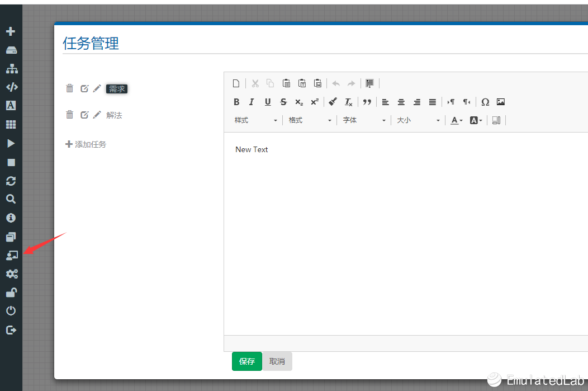Viewport: 588px width, 391px height.
Task: Set right-to-left text direction
Action: pos(467,102)
